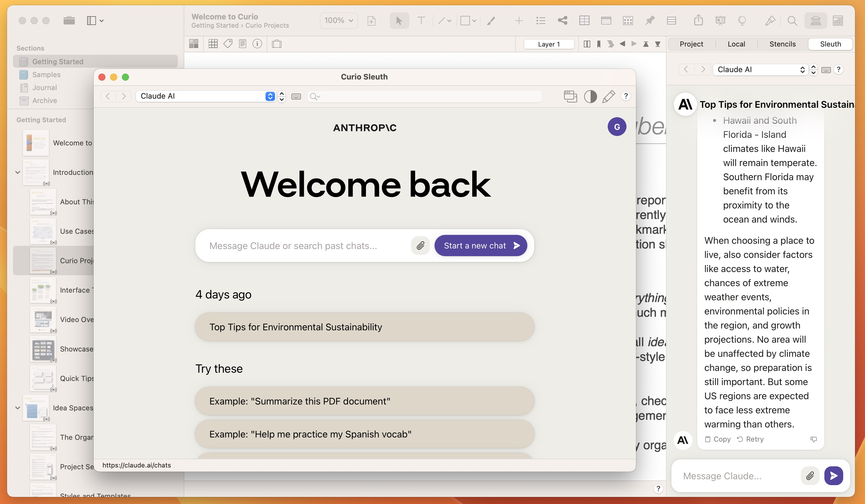865x504 pixels.
Task: Open the Top Tips for Environmental Sustainability chat
Action: tap(364, 327)
